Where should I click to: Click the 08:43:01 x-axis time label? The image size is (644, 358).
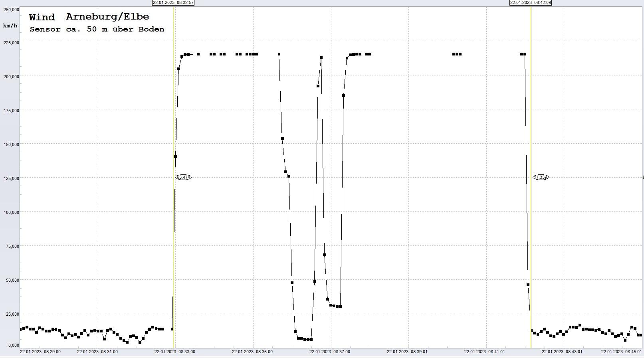coord(562,352)
